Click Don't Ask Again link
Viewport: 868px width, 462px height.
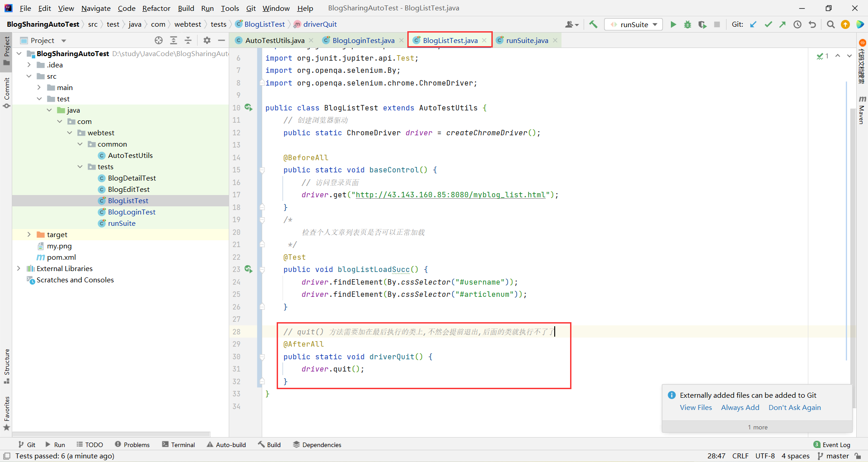point(794,407)
